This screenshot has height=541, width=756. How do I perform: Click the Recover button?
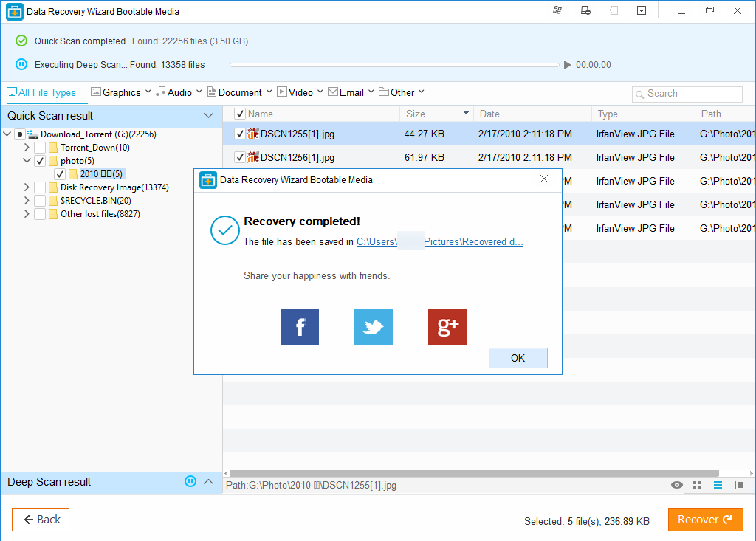pyautogui.click(x=705, y=520)
